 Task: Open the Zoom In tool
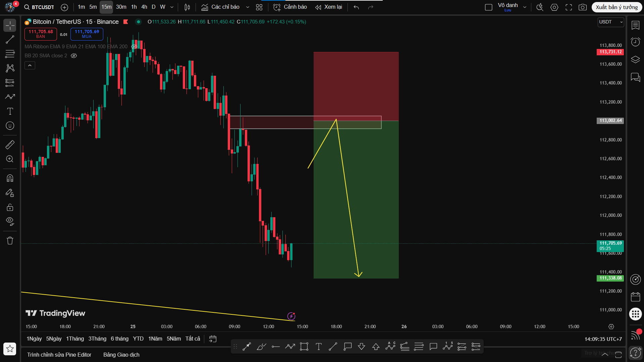click(10, 159)
